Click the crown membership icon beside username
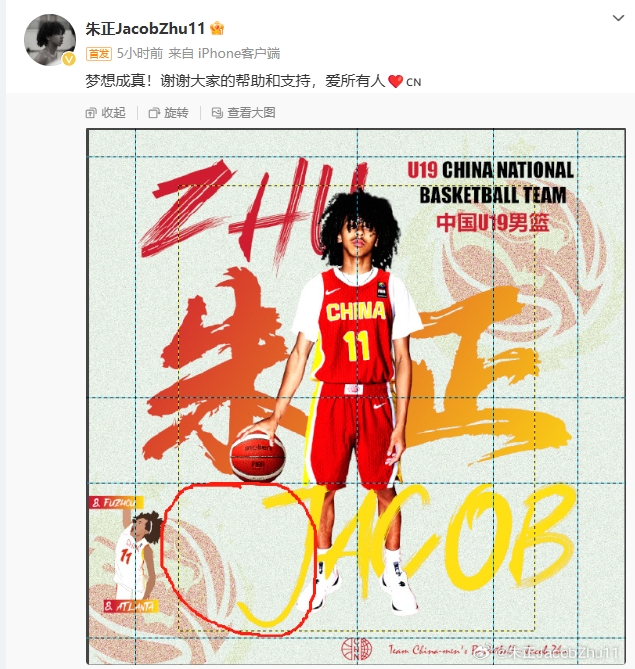Screen dimensions: 635x669 (217, 29)
